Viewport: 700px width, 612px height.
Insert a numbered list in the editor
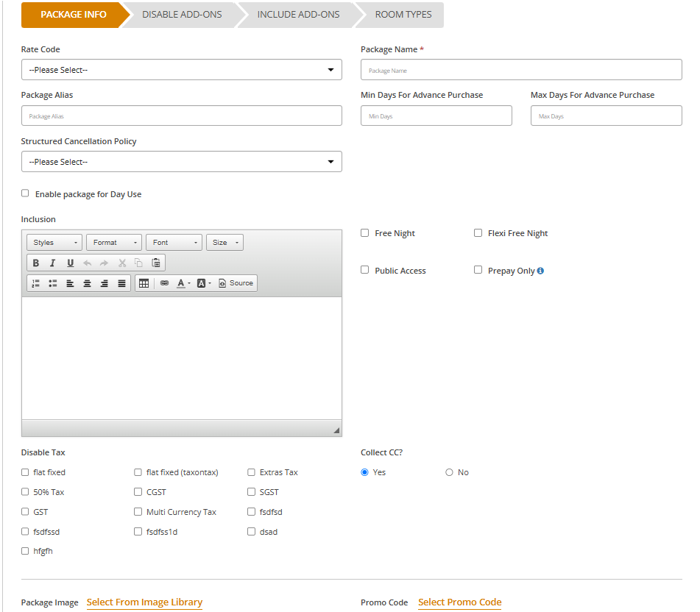pyautogui.click(x=36, y=283)
